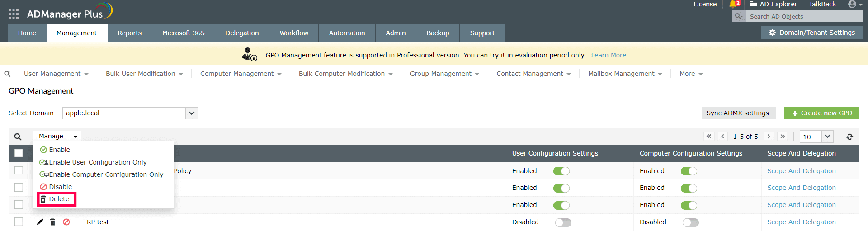The image size is (868, 231).
Task: Open the apps grid launcher icon
Action: point(14,14)
